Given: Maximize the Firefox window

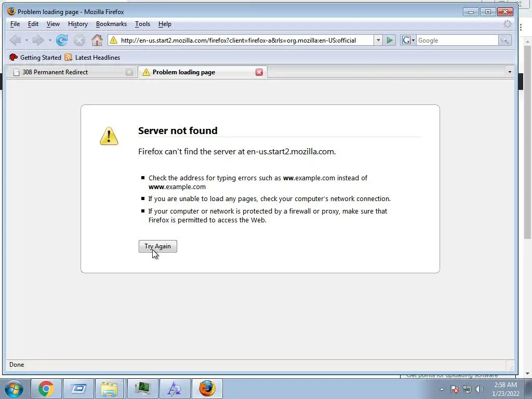Looking at the screenshot, I should point(488,12).
